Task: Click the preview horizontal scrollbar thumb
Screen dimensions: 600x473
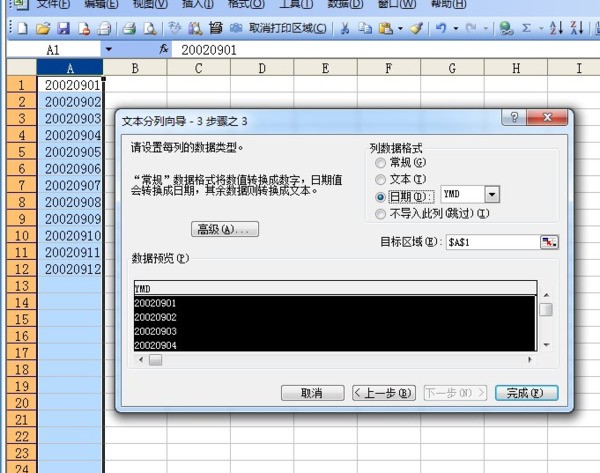Action: coord(155,360)
